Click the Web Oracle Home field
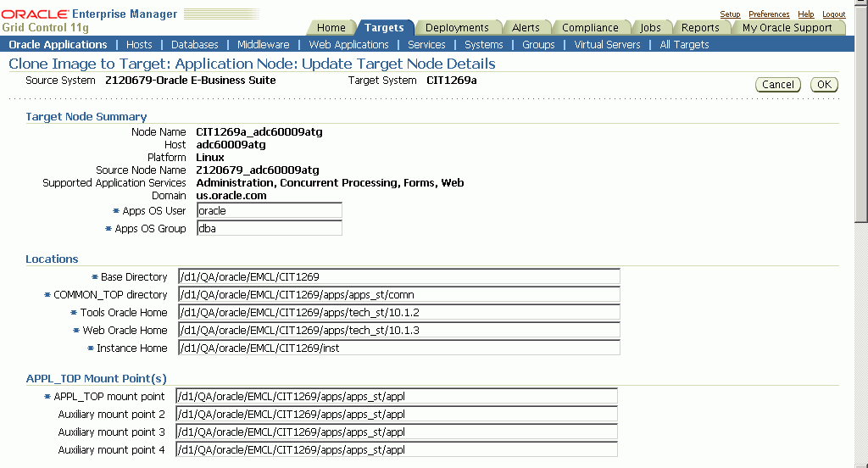The height and width of the screenshot is (468, 868). [399, 330]
